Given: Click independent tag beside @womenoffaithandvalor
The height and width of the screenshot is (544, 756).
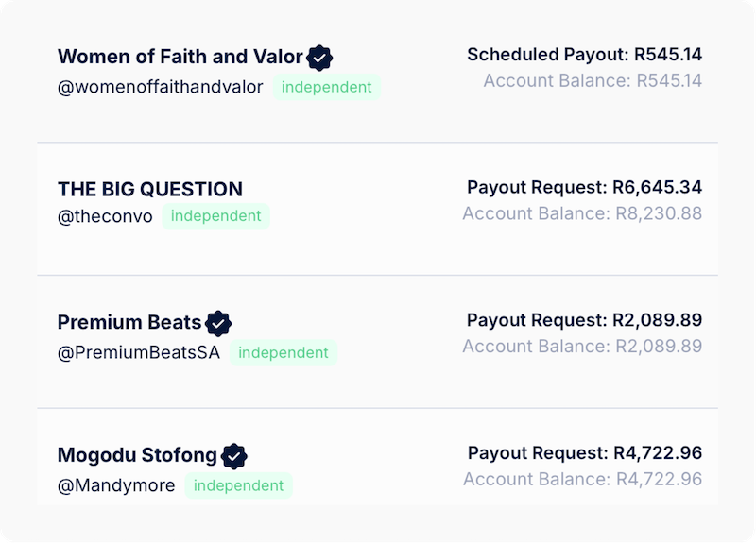Looking at the screenshot, I should click(326, 87).
